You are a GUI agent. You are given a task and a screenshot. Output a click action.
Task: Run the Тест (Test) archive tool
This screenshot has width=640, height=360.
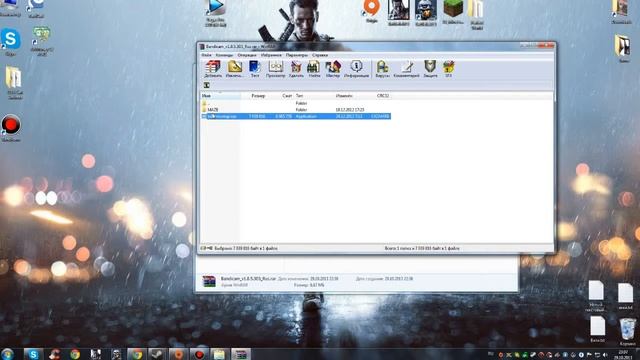255,69
